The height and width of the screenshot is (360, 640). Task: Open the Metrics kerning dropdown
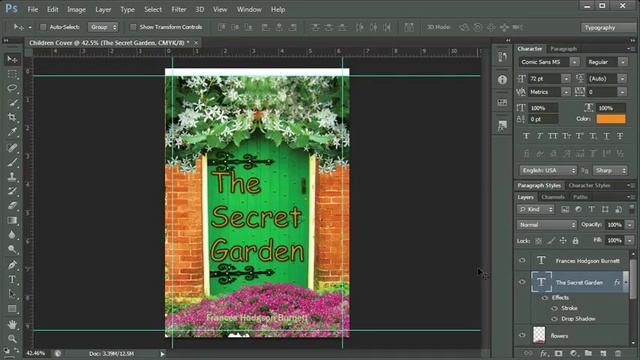coord(566,92)
